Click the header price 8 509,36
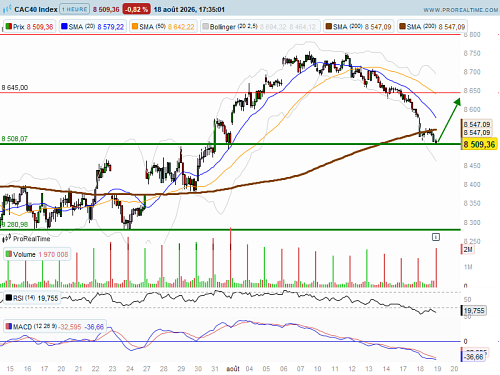The height and width of the screenshot is (375, 500). (106, 9)
